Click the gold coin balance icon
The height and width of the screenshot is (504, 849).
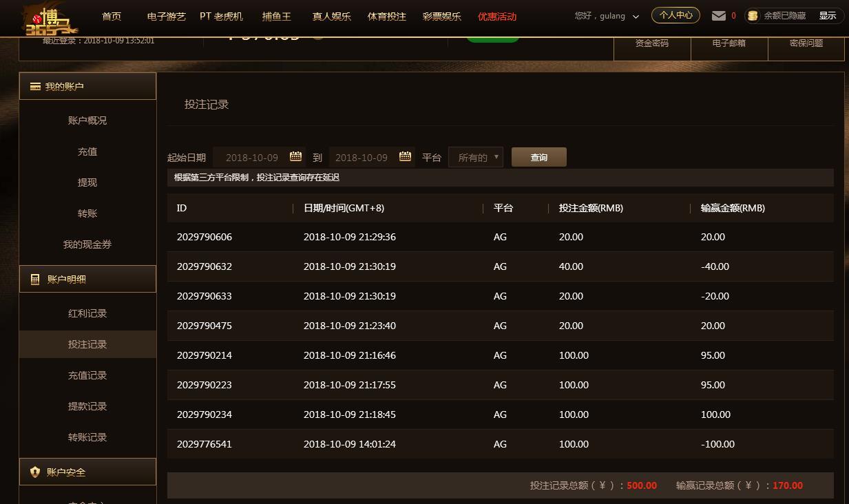pos(753,15)
